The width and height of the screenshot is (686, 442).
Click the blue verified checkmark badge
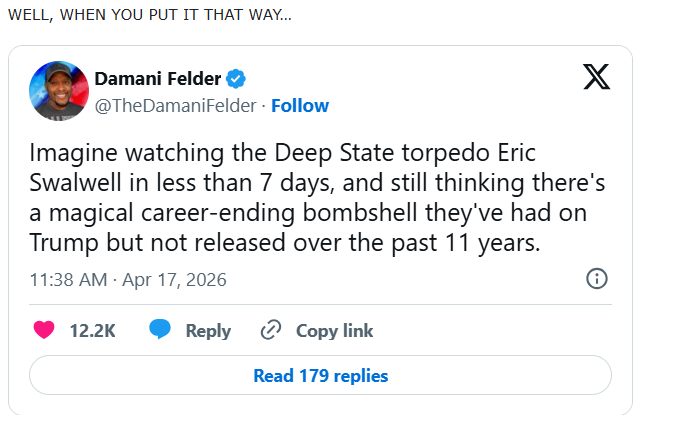[x=236, y=79]
